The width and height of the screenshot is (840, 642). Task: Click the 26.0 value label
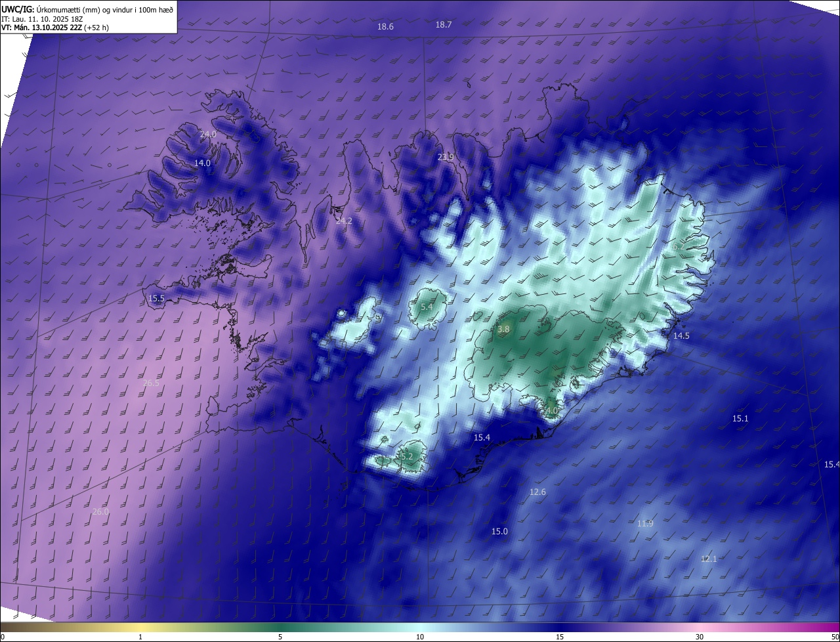(100, 511)
